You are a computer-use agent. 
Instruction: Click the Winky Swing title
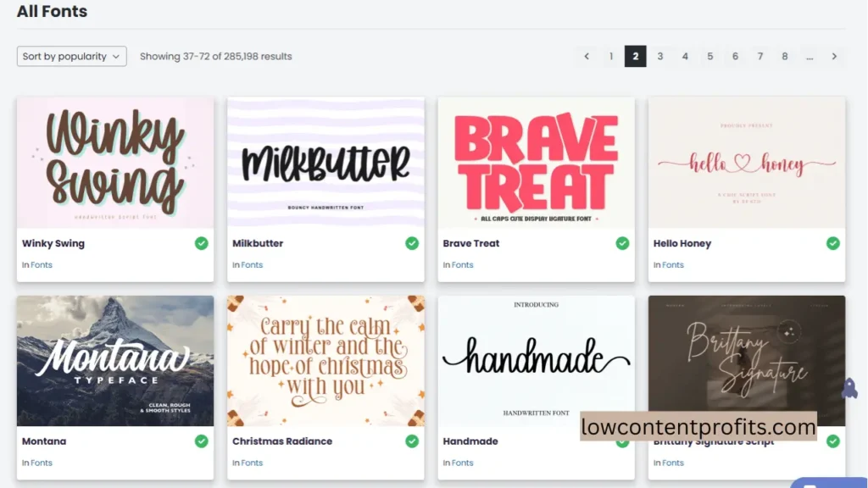pos(53,243)
